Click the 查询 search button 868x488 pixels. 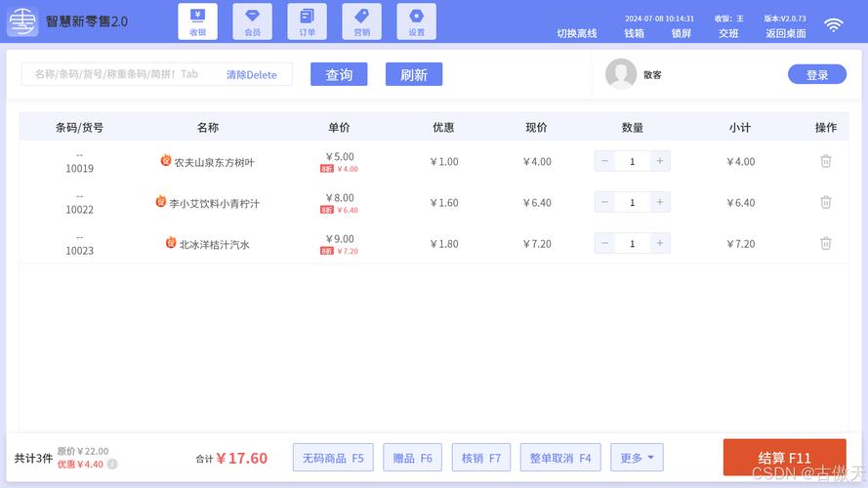click(339, 74)
